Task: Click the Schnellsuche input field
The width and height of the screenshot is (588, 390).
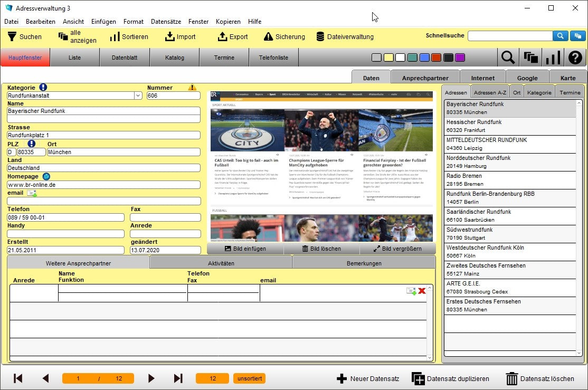Action: 509,36
